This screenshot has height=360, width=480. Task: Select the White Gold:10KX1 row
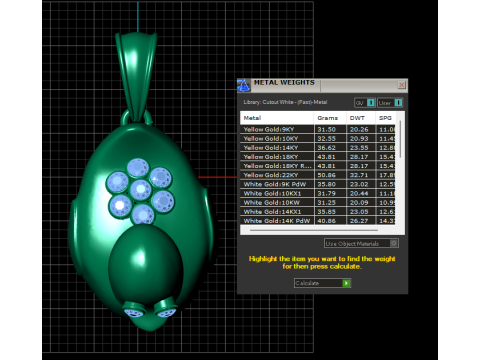pyautogui.click(x=318, y=193)
